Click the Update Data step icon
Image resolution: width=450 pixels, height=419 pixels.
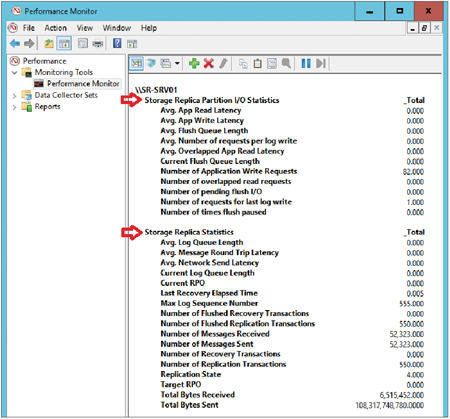[x=321, y=63]
